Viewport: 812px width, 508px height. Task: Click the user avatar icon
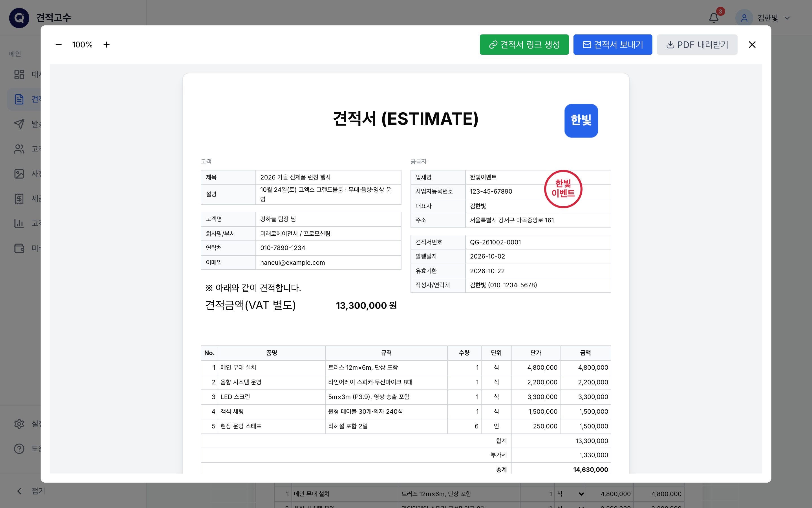click(x=744, y=18)
